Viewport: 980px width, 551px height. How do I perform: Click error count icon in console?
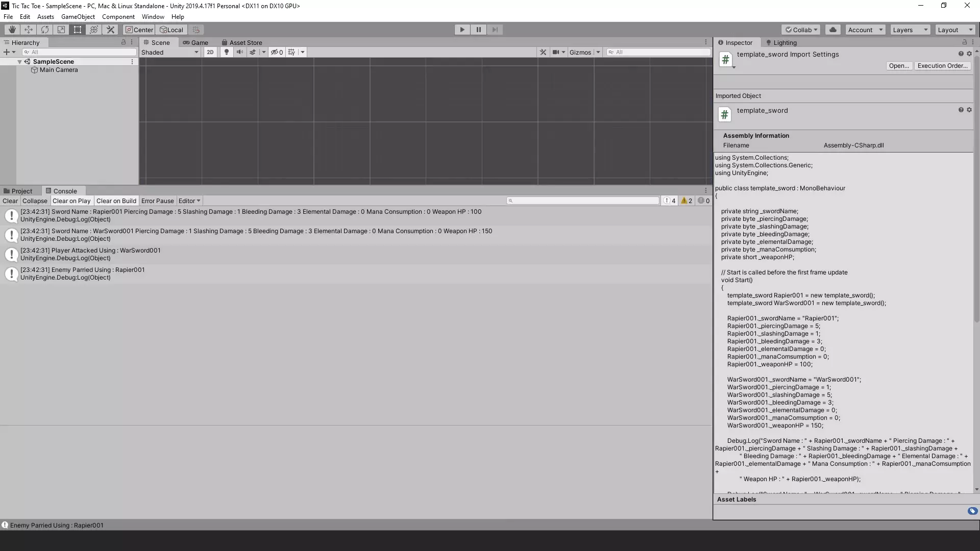pyautogui.click(x=703, y=201)
